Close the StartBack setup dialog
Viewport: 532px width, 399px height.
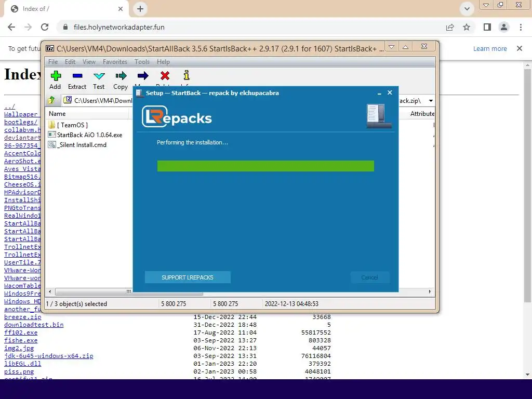click(390, 92)
